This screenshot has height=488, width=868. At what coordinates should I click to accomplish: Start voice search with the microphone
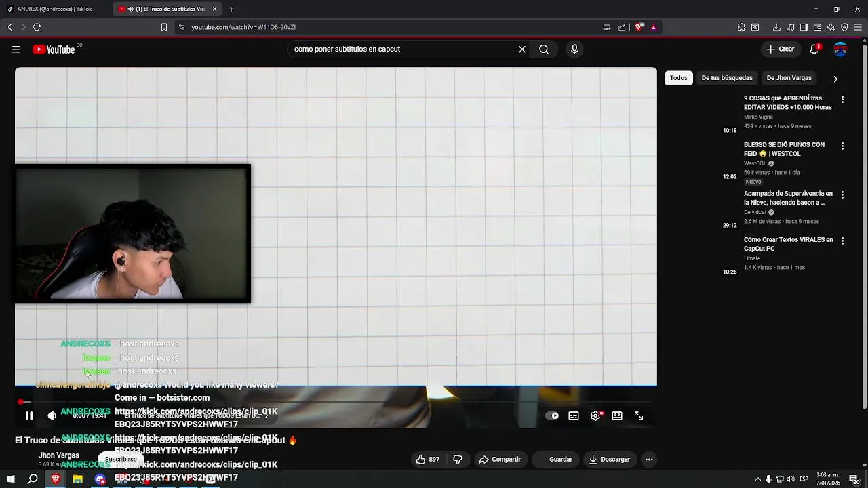[x=574, y=49]
